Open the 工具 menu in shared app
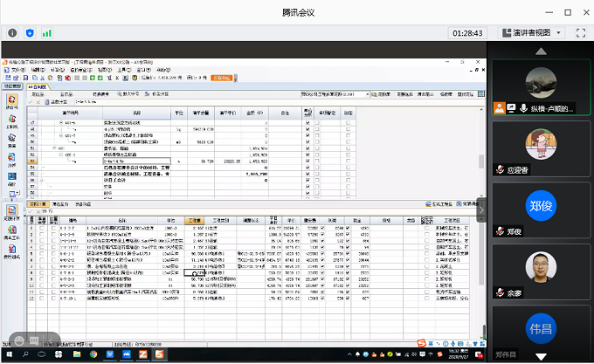 [x=124, y=70]
